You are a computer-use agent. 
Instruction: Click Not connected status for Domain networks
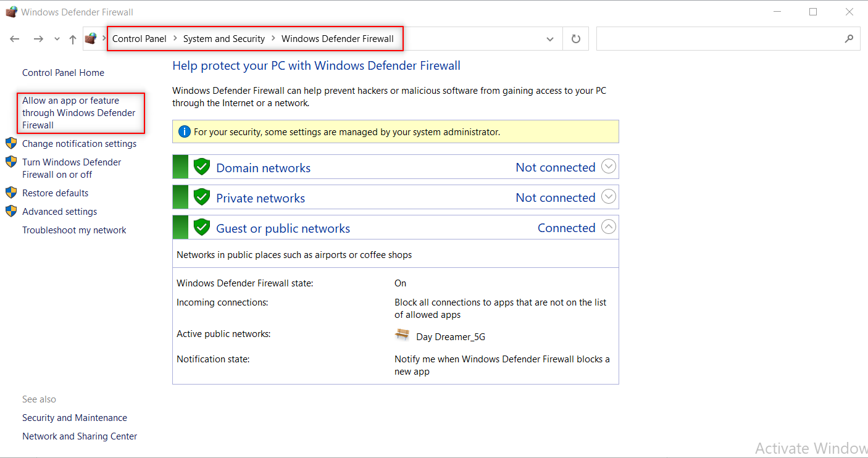(556, 167)
